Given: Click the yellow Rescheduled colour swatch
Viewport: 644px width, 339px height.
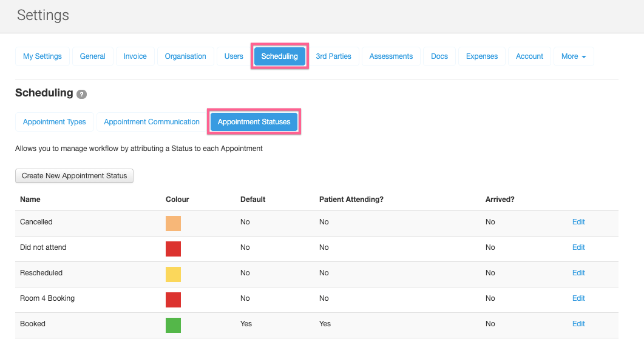Looking at the screenshot, I should click(x=174, y=275).
